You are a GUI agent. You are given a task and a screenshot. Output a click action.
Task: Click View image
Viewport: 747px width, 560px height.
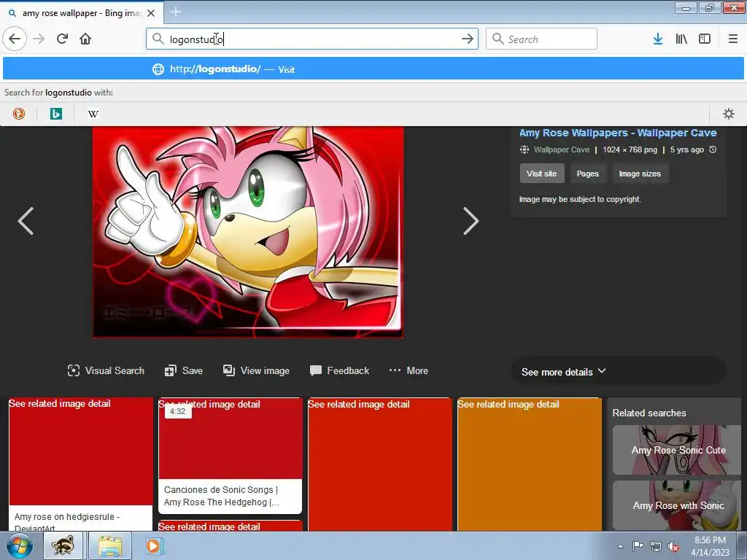coord(256,370)
